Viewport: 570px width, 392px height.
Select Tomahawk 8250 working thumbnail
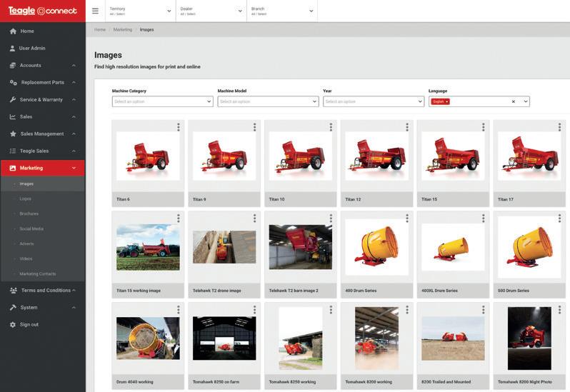coord(300,338)
